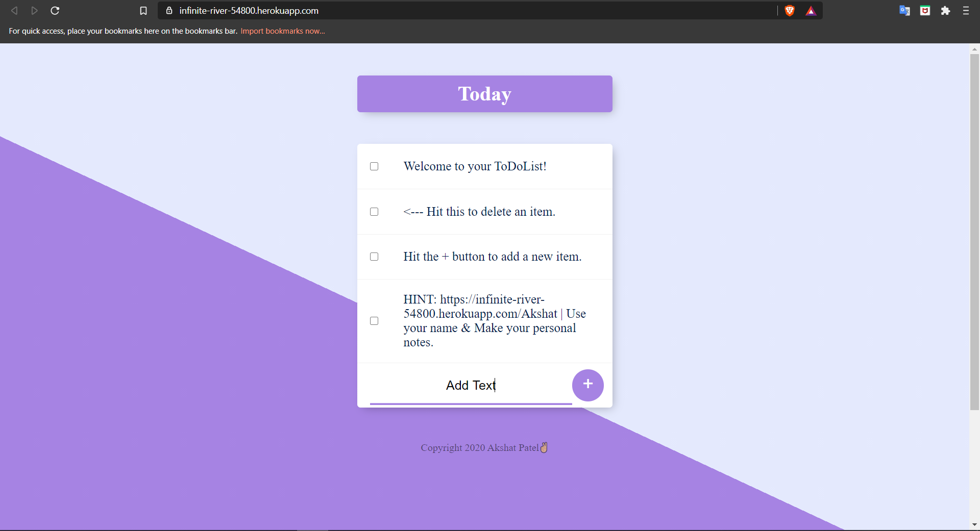Screen dimensions: 980x531
Task: Bookmark this page with the bookmark icon
Action: tap(143, 11)
